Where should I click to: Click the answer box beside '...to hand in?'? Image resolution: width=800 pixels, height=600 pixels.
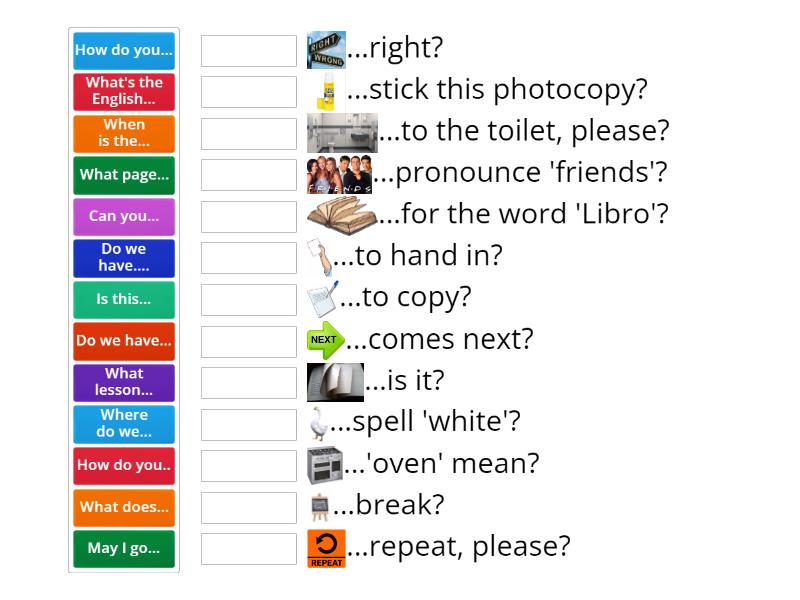pyautogui.click(x=249, y=258)
